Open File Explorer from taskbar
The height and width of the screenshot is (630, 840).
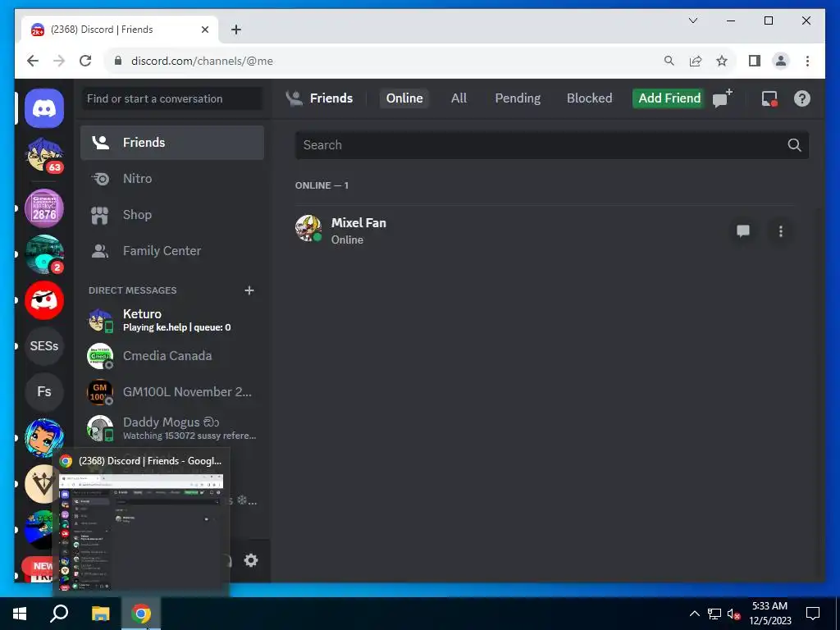pyautogui.click(x=100, y=614)
